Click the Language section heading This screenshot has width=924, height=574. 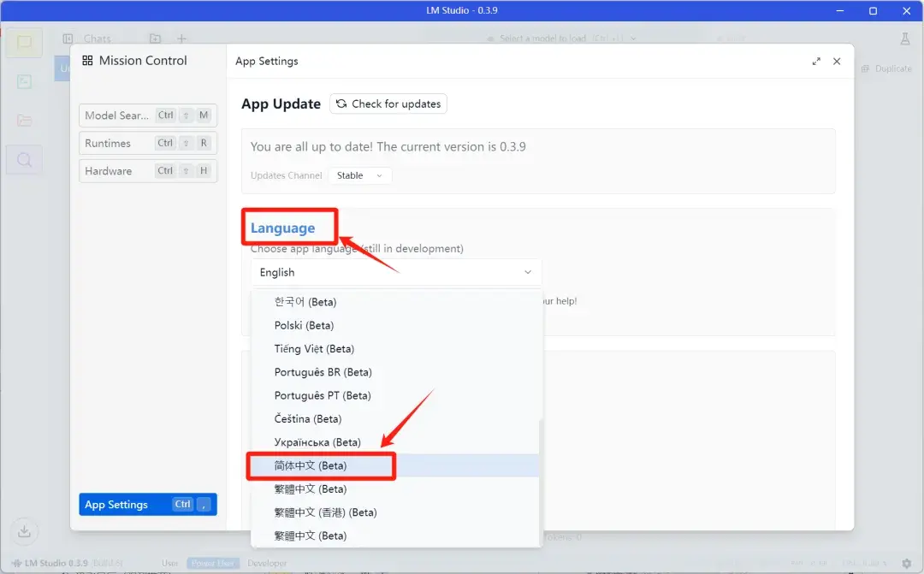283,228
